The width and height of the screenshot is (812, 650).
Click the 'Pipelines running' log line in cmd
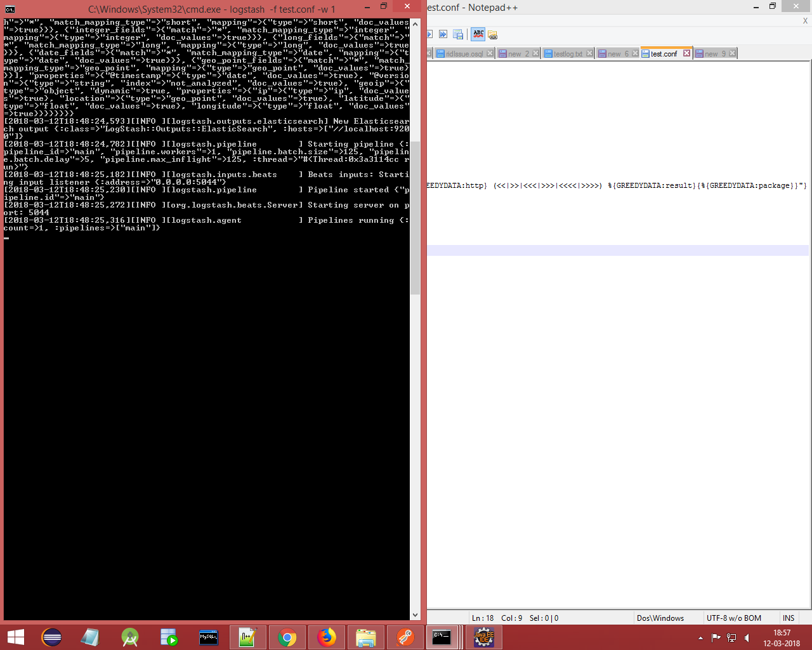pyautogui.click(x=207, y=224)
